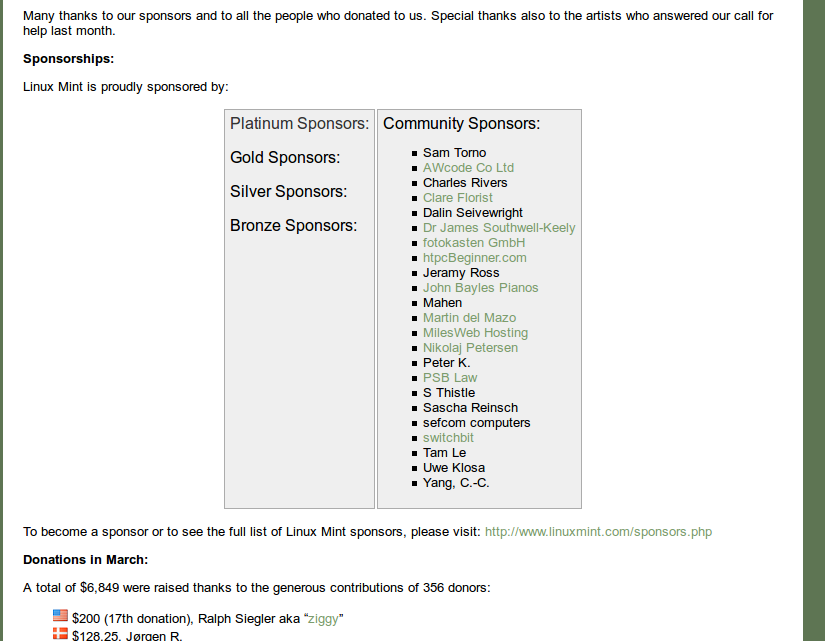This screenshot has height=641, width=825.
Task: Click the Danish flag icon beside $128.25 donation
Action: coord(60,634)
